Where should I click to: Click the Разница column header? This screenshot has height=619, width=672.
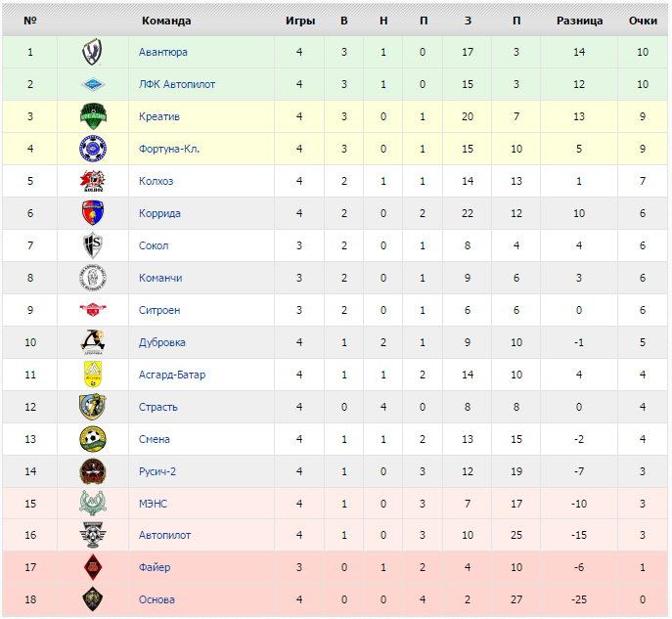pos(579,21)
